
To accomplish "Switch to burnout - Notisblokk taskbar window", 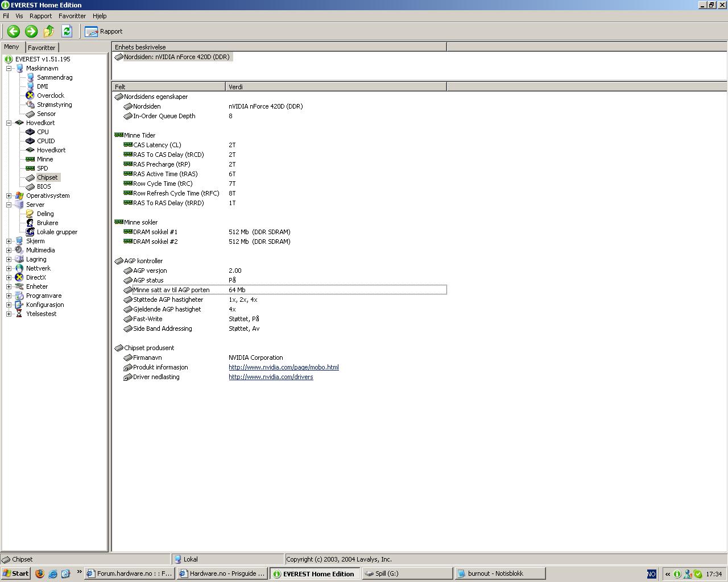I will (500, 573).
